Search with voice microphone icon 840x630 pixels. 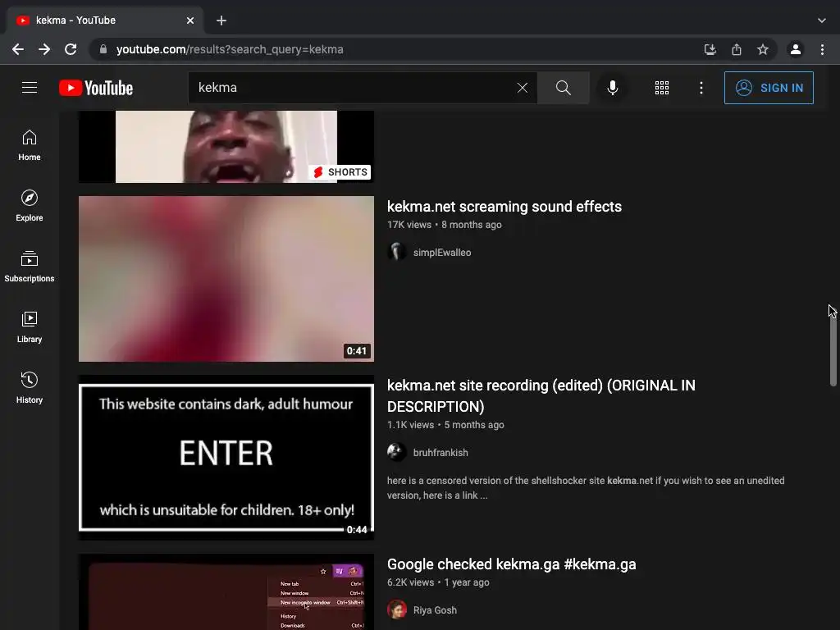pyautogui.click(x=612, y=88)
